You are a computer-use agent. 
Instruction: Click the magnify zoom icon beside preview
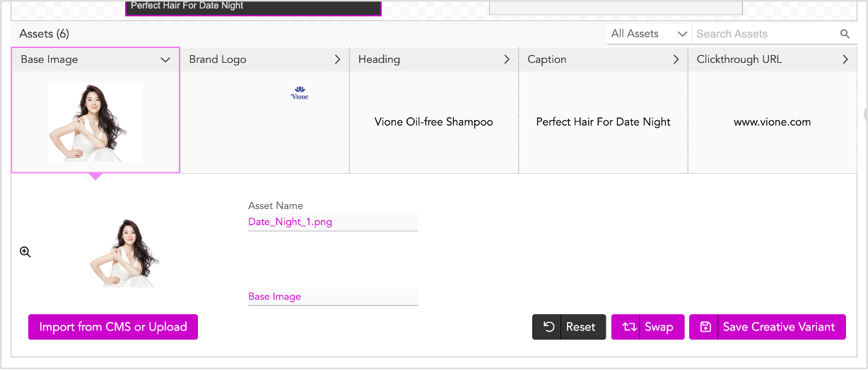pos(25,251)
